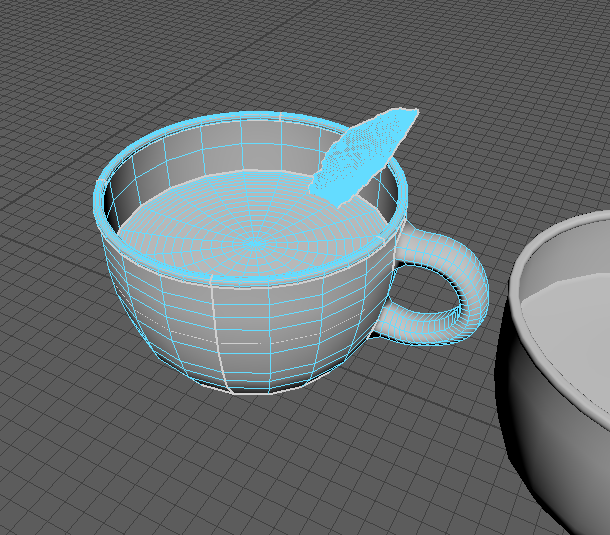Select the blue leaf-shaped object in the cup
The width and height of the screenshot is (610, 535).
[x=363, y=157]
